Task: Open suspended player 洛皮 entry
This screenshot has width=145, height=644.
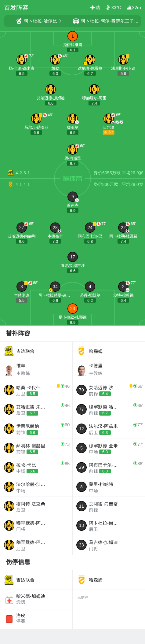Action: 36,619
